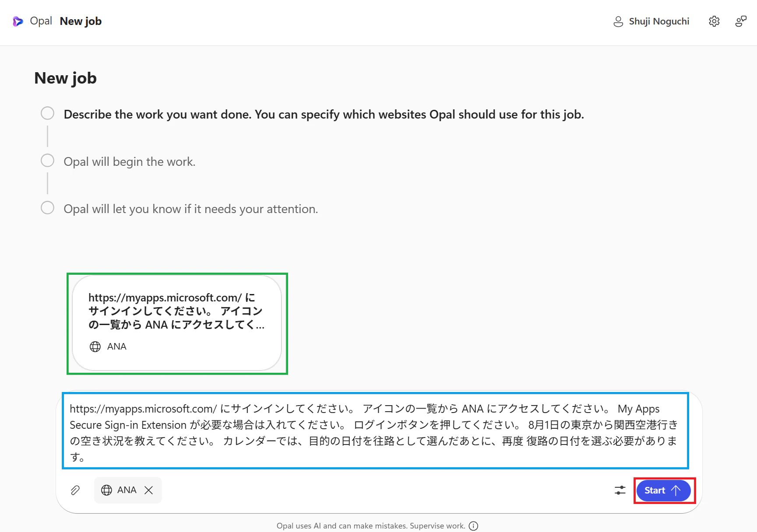Click the step circle beside 'Describe the work'

(x=47, y=113)
